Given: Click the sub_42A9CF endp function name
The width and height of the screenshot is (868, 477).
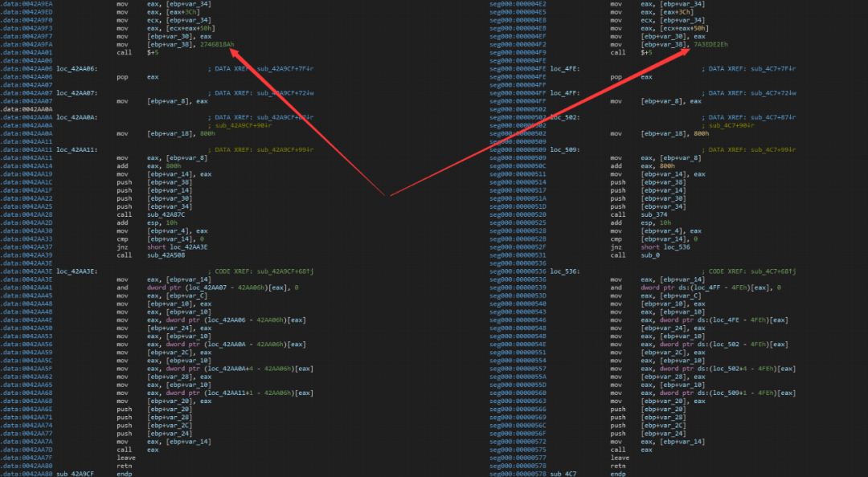Looking at the screenshot, I should [x=76, y=475].
